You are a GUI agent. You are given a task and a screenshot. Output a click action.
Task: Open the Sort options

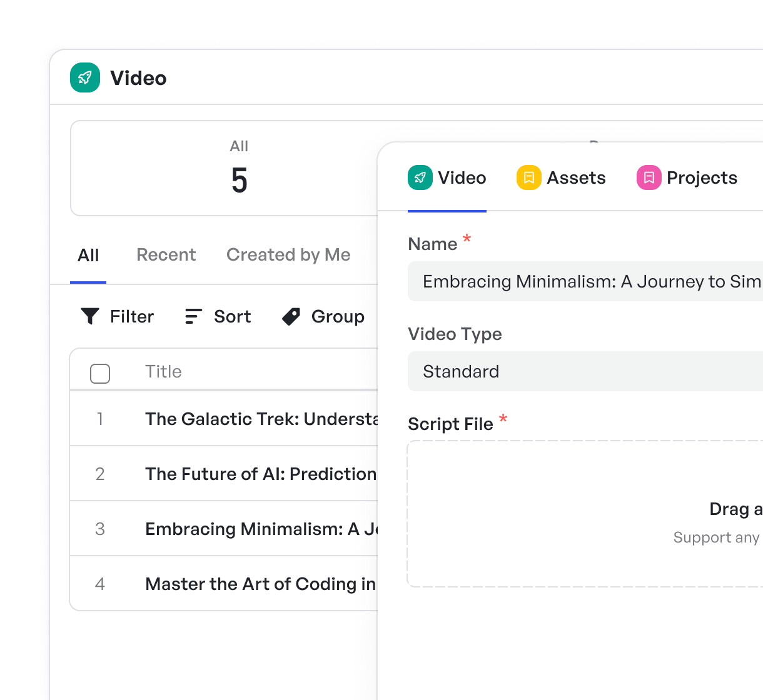coord(218,316)
